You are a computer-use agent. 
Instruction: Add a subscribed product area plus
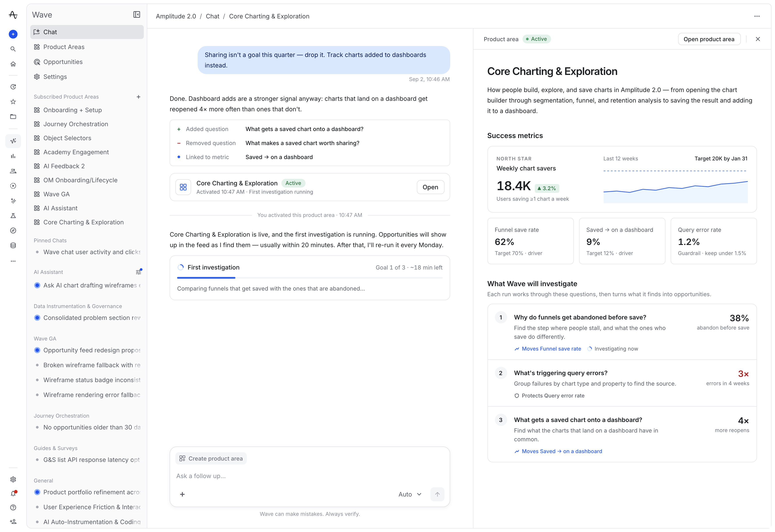coord(138,97)
